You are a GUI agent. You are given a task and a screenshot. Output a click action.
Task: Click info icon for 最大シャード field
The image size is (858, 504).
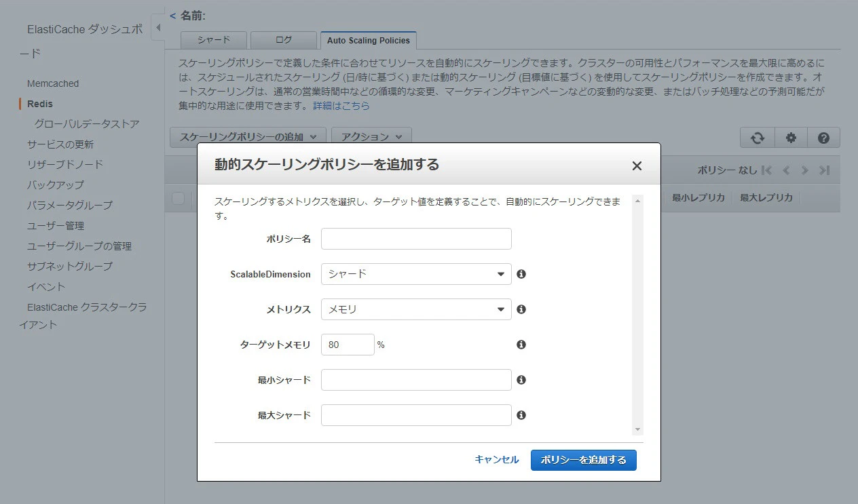click(521, 415)
